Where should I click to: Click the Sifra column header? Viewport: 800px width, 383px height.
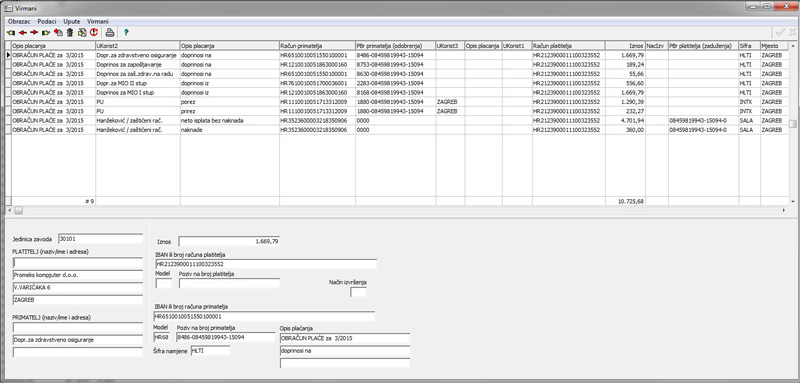point(749,46)
